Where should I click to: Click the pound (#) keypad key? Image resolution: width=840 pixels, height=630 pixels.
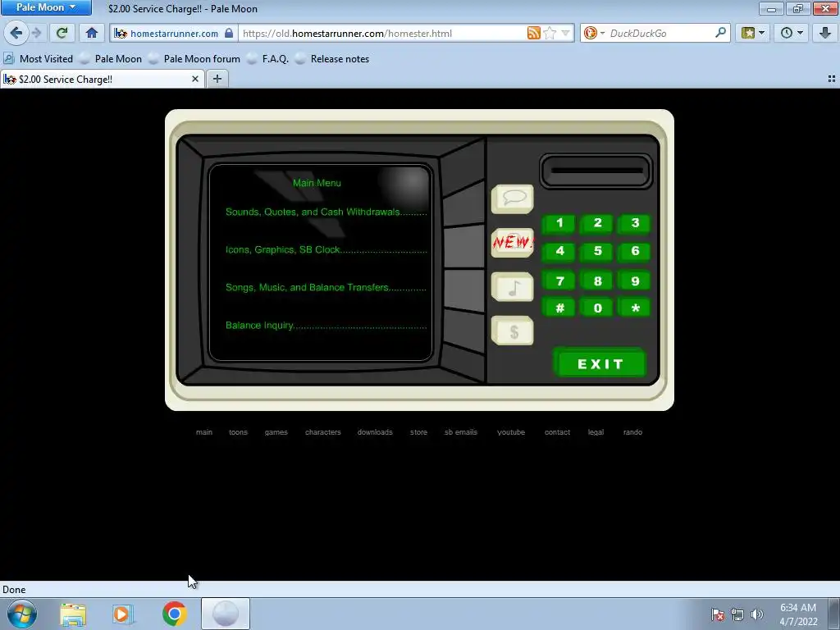559,308
